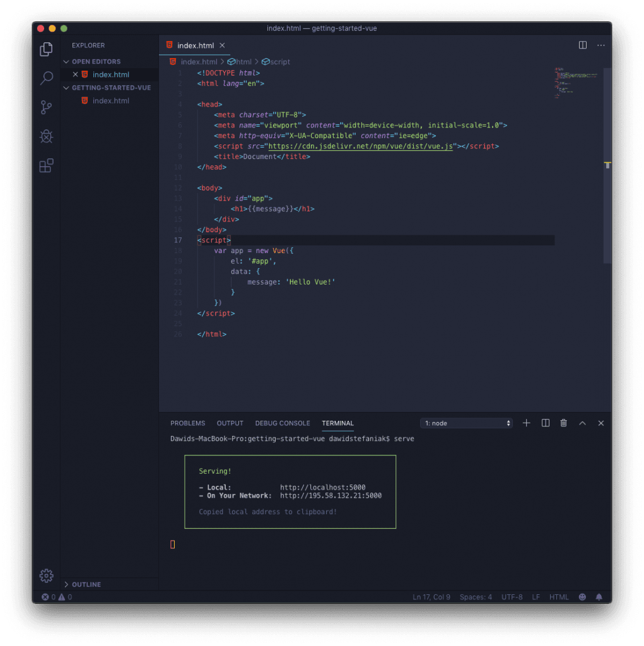Open the terminal selector '1: node' dropdown

466,423
